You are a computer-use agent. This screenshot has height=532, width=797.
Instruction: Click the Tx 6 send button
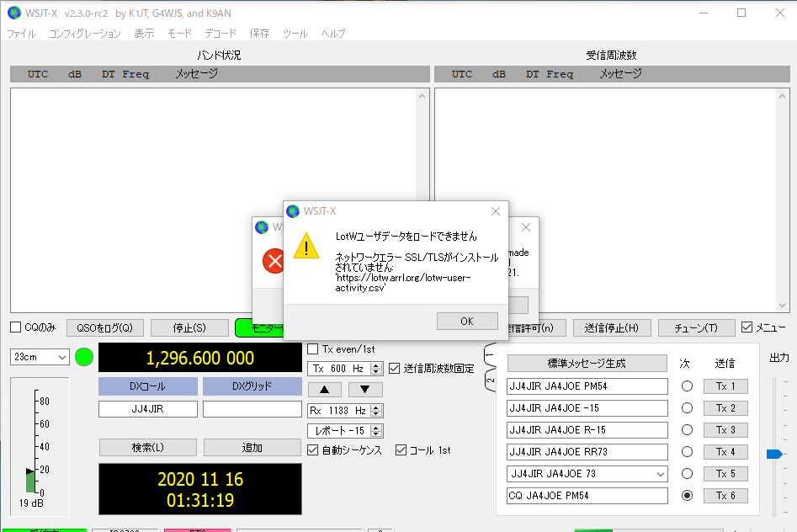click(725, 495)
